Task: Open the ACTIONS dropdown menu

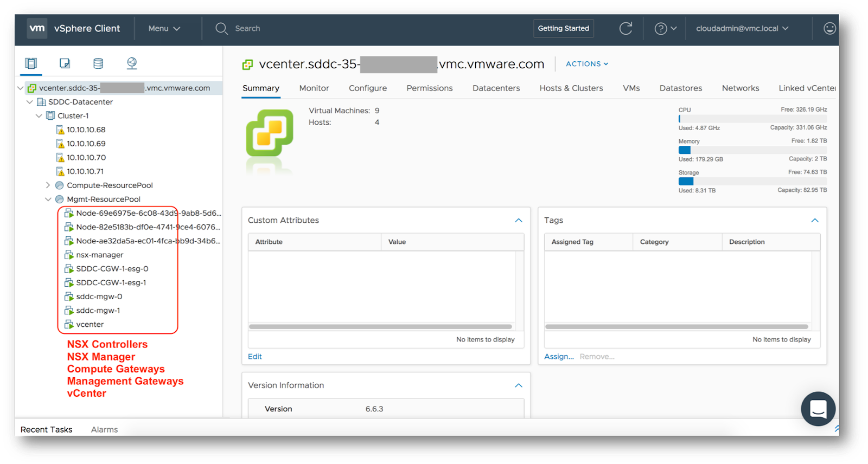Action: 587,64
